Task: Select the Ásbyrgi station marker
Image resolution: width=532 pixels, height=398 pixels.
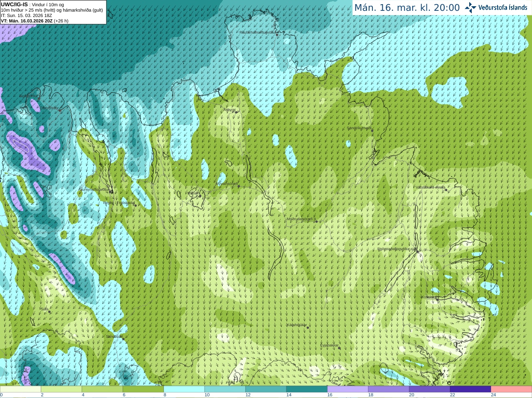Action: [236, 112]
